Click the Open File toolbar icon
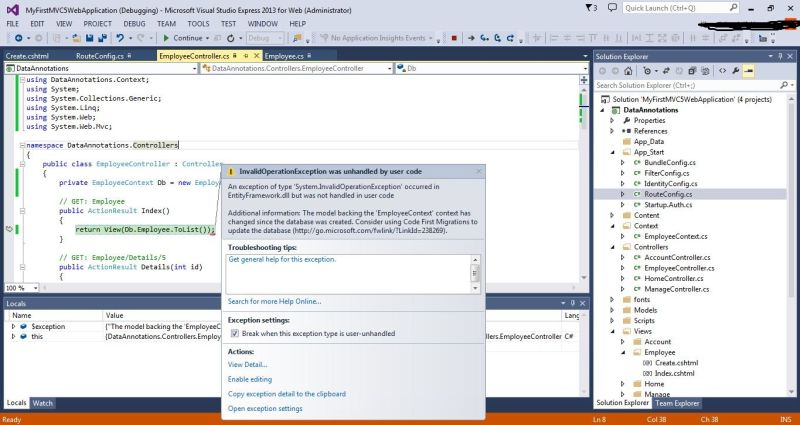Viewport: 800px width, 425px height. [77, 38]
